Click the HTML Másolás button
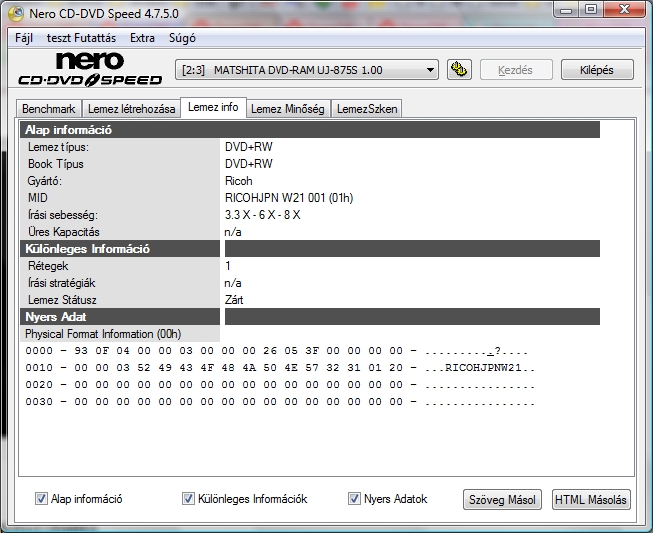The image size is (653, 533). (591, 499)
